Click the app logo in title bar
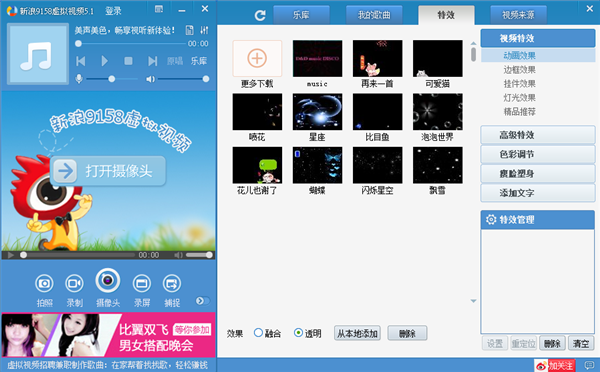 pyautogui.click(x=12, y=10)
